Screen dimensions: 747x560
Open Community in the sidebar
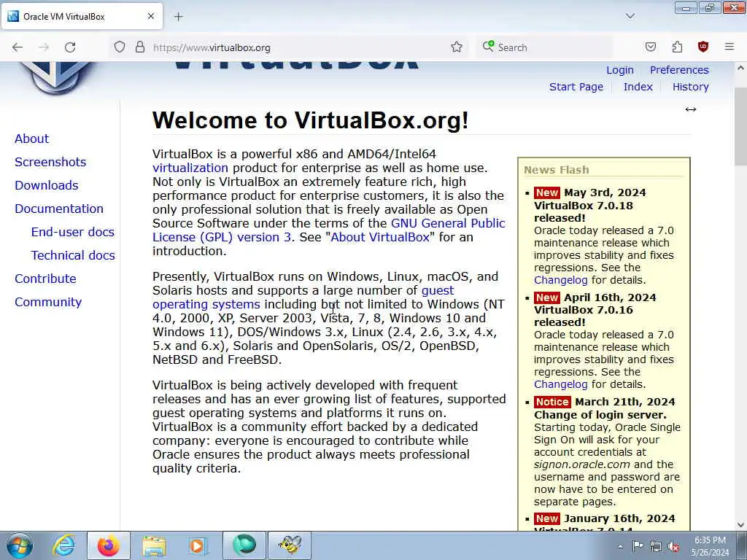[x=48, y=302]
